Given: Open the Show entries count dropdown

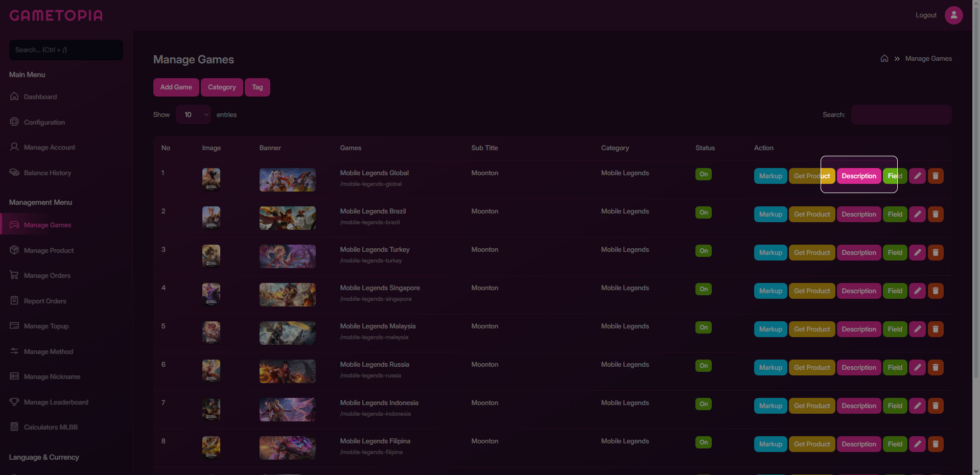Looking at the screenshot, I should pos(193,114).
